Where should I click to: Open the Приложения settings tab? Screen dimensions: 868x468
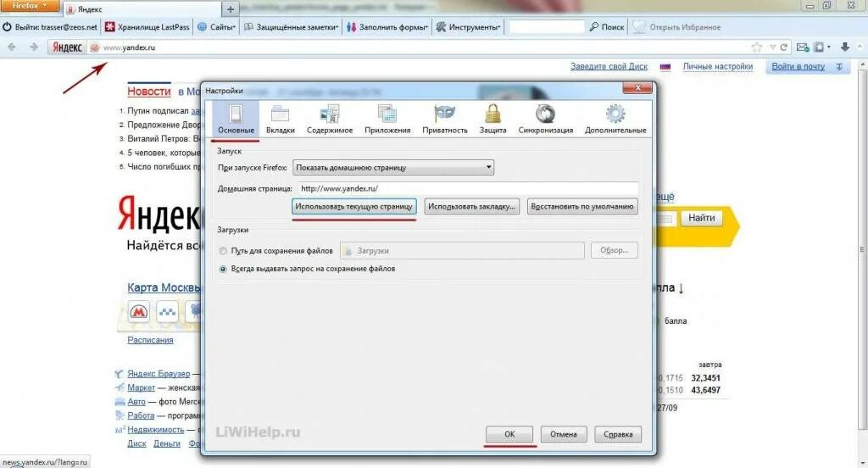coord(387,119)
